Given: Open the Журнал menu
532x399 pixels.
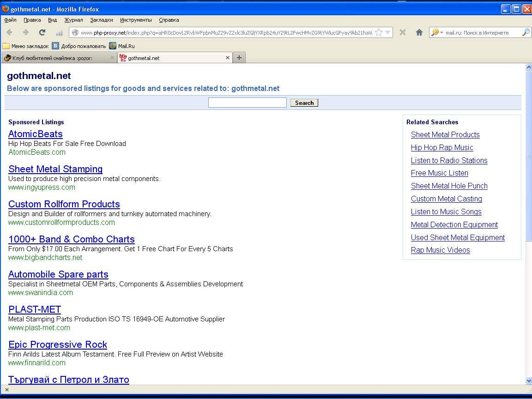Looking at the screenshot, I should pyautogui.click(x=73, y=20).
